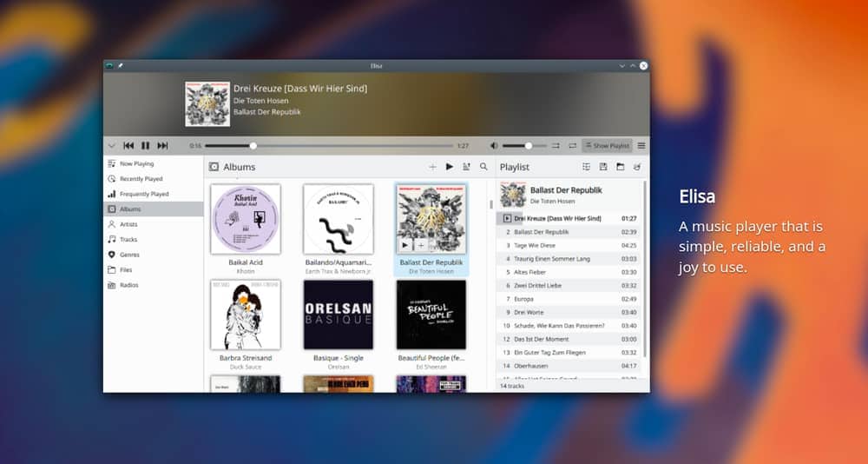868x464 pixels.
Task: Collapse the header bar with the chevron
Action: (111, 146)
